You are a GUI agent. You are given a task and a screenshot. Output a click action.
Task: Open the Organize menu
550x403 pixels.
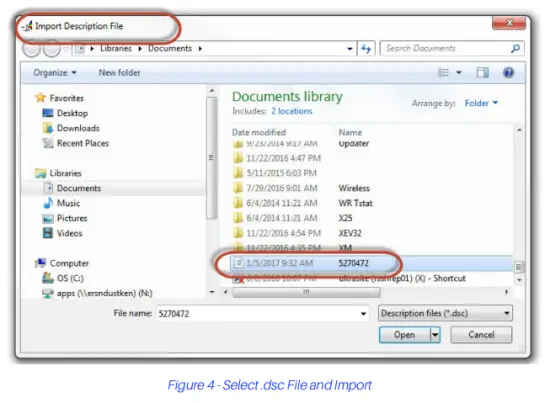click(55, 73)
